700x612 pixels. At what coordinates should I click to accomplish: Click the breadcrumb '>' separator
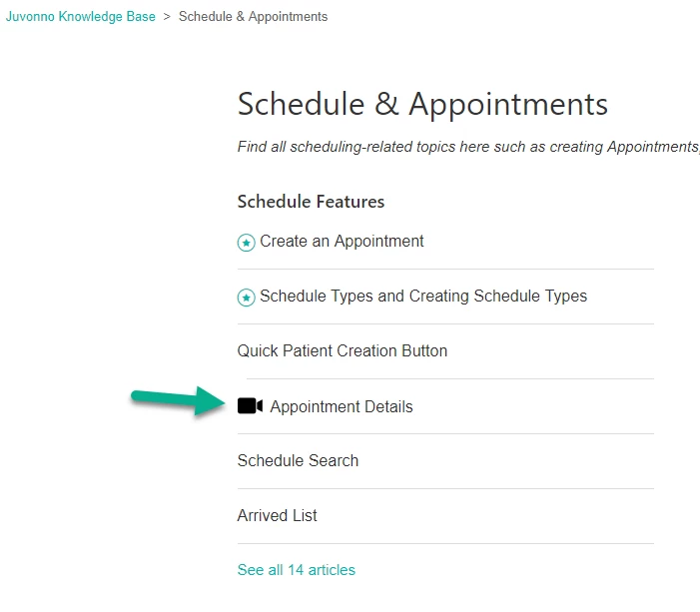pyautogui.click(x=167, y=17)
